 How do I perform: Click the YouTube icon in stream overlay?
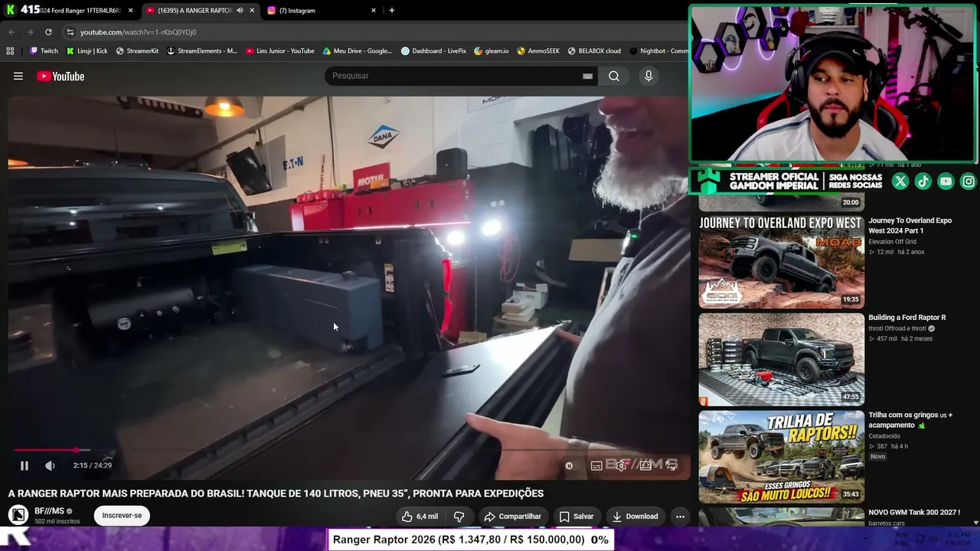pyautogui.click(x=946, y=181)
